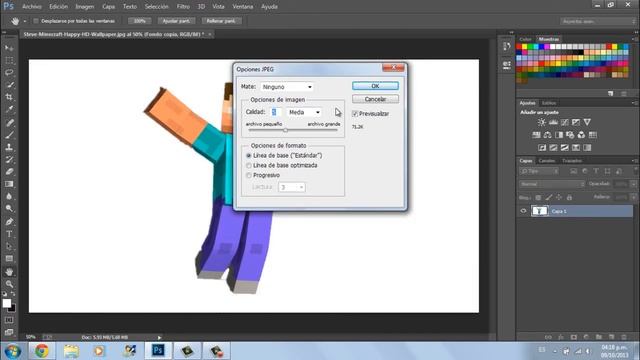Open the quality preset Media dropdown
The height and width of the screenshot is (360, 640).
pyautogui.click(x=304, y=112)
